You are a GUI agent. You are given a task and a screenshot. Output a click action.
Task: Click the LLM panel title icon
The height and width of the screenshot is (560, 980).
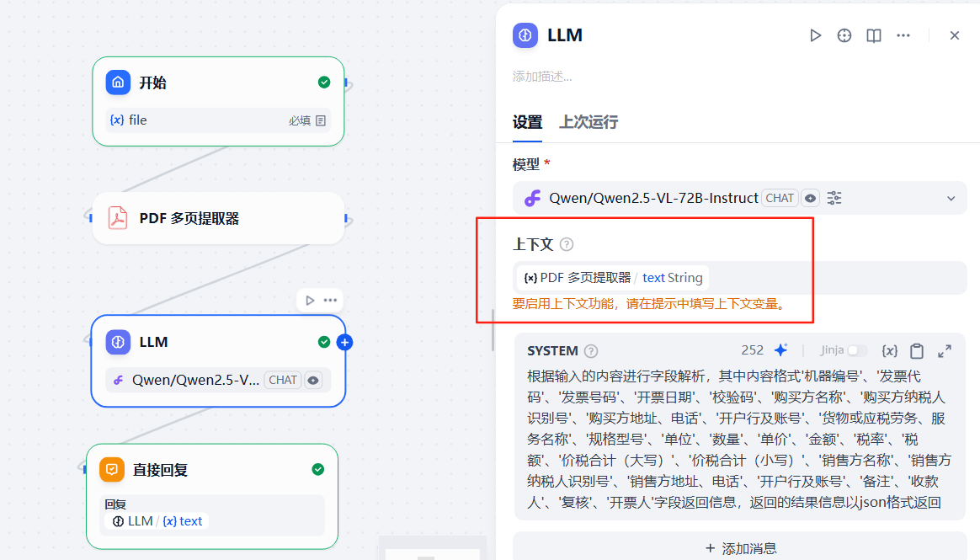click(x=525, y=35)
